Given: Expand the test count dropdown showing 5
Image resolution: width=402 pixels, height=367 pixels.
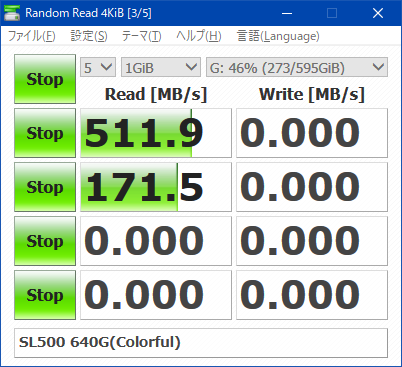Looking at the screenshot, I should pyautogui.click(x=98, y=67).
